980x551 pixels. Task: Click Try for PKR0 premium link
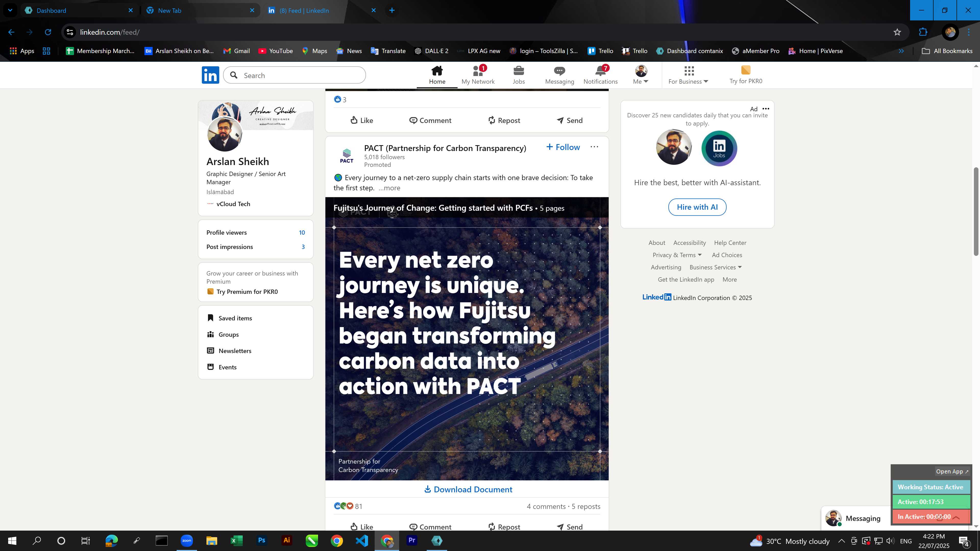(x=746, y=75)
